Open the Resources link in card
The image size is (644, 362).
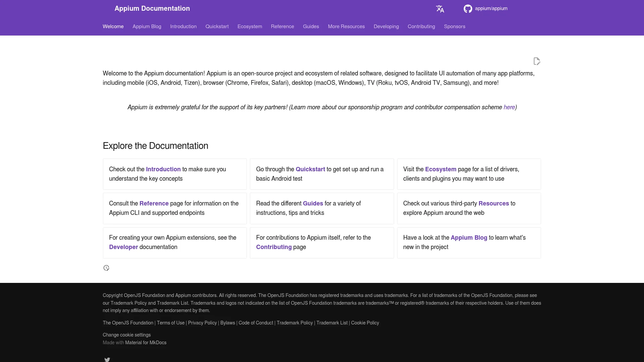click(494, 203)
